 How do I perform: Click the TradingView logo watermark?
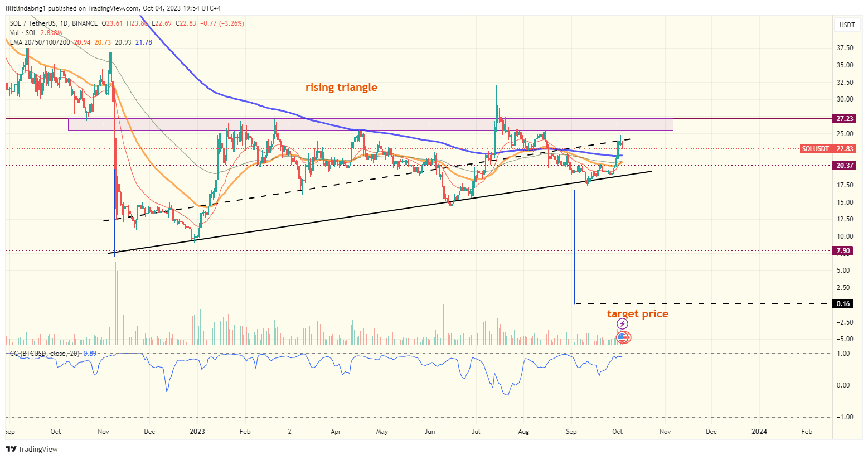pyautogui.click(x=32, y=449)
